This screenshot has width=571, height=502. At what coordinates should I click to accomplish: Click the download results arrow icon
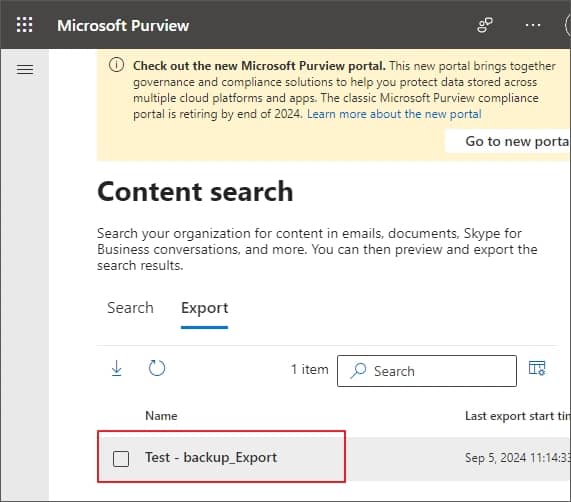coord(117,368)
